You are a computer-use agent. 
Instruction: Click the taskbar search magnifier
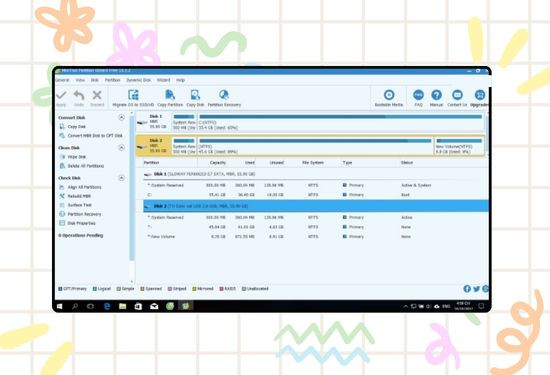[x=75, y=306]
